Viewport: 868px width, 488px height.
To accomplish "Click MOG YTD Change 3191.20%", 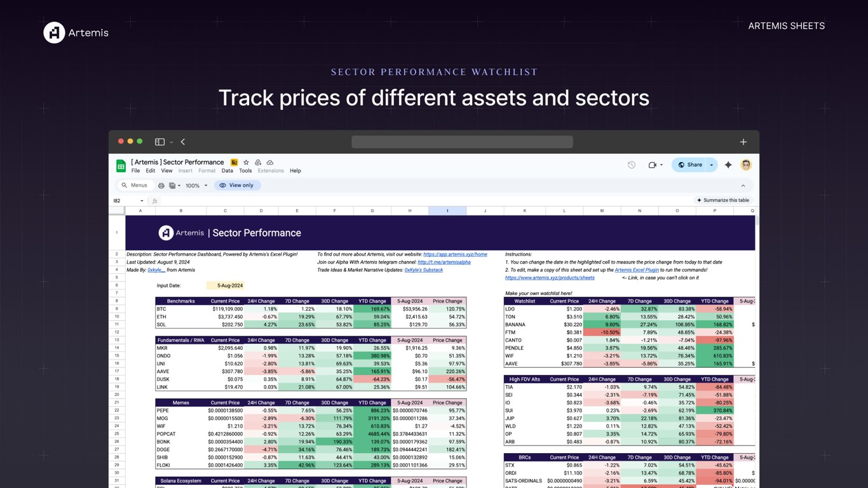I will point(372,419).
